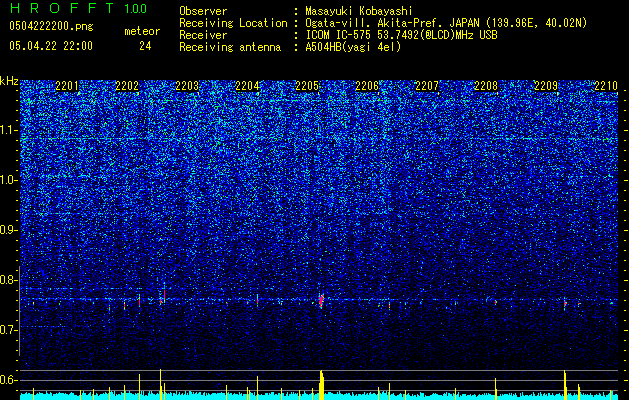Click the red meteor echo between 2202 and 2203
Viewport: 629px width, 400px height.
(163, 296)
